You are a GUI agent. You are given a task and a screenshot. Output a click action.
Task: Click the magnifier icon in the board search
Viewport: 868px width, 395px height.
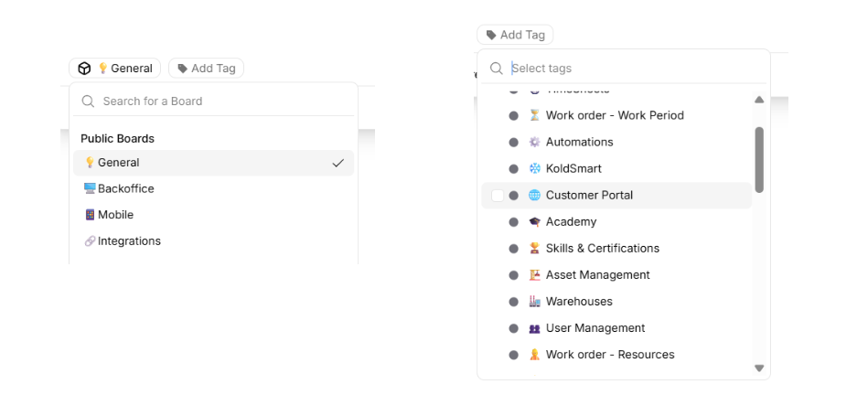(x=89, y=101)
